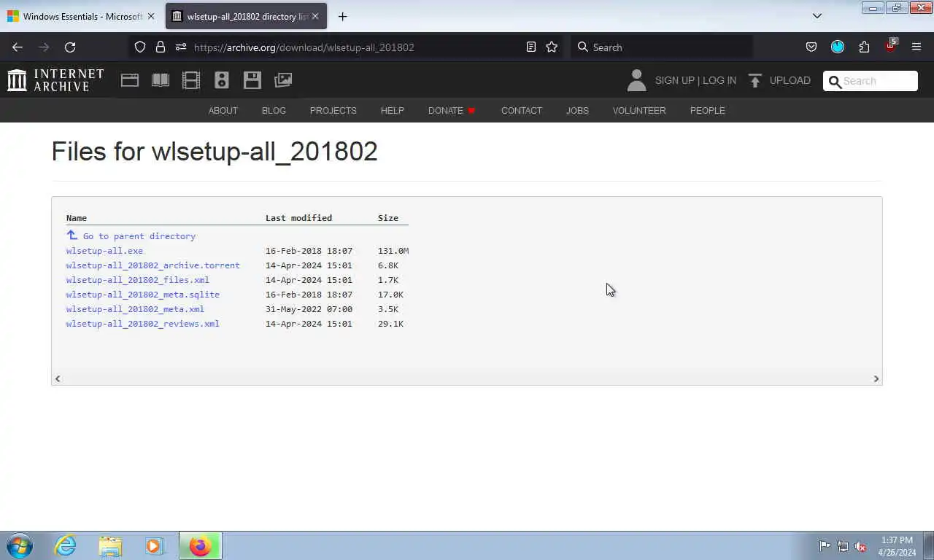Download wlsetup-all.exe
934x560 pixels.
[104, 251]
